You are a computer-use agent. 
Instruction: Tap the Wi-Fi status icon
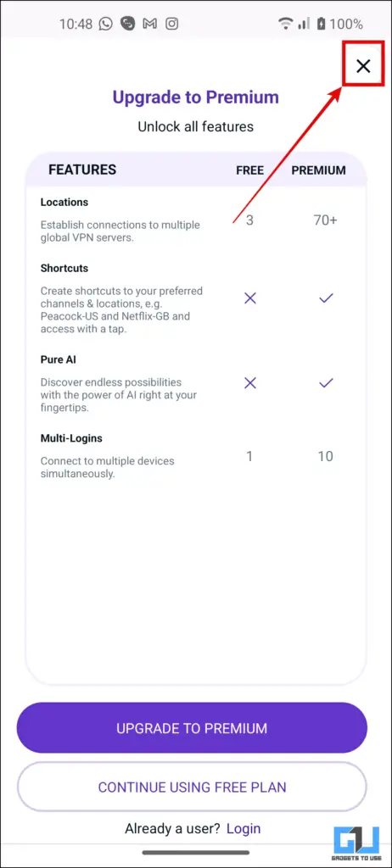click(286, 24)
